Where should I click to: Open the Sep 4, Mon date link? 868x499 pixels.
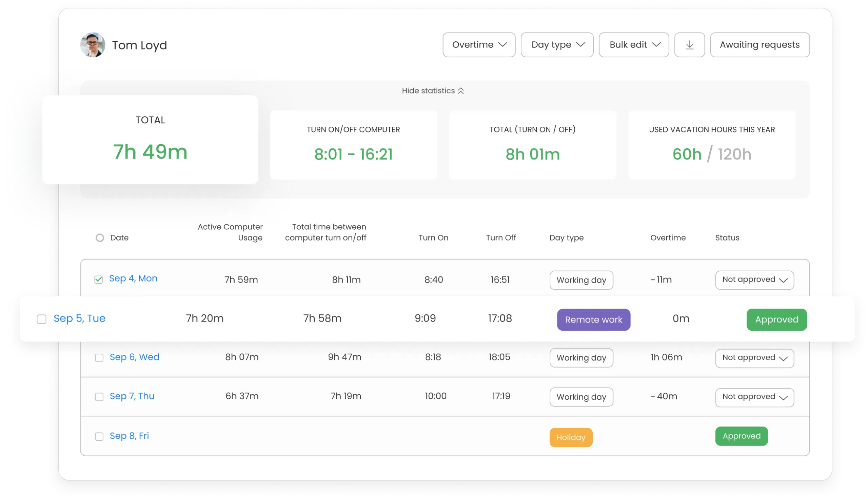[x=133, y=278]
